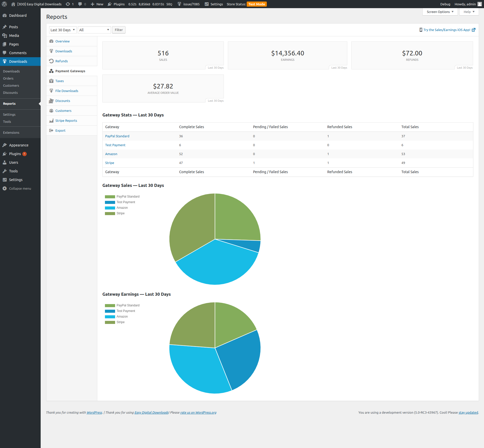Click the updates icon in admin bar

(68, 4)
